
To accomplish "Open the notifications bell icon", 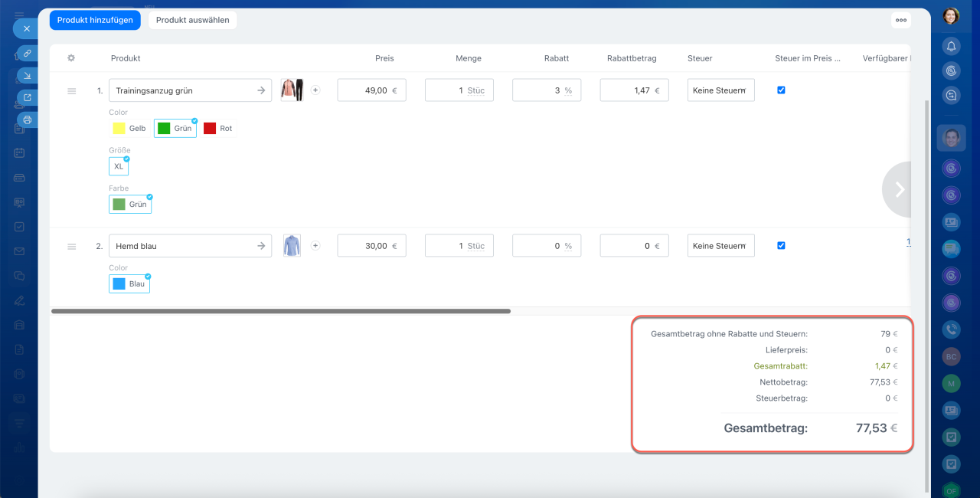I will (951, 46).
